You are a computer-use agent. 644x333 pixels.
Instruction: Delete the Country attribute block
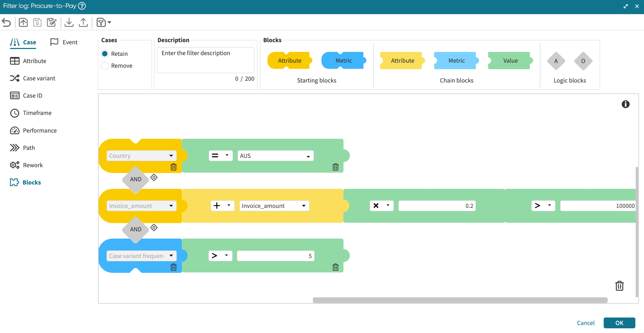tap(174, 167)
